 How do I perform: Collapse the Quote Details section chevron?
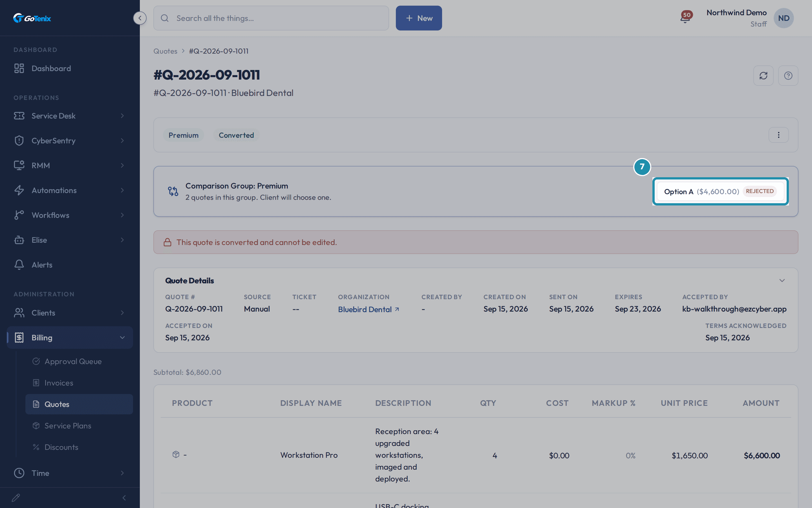(x=782, y=281)
